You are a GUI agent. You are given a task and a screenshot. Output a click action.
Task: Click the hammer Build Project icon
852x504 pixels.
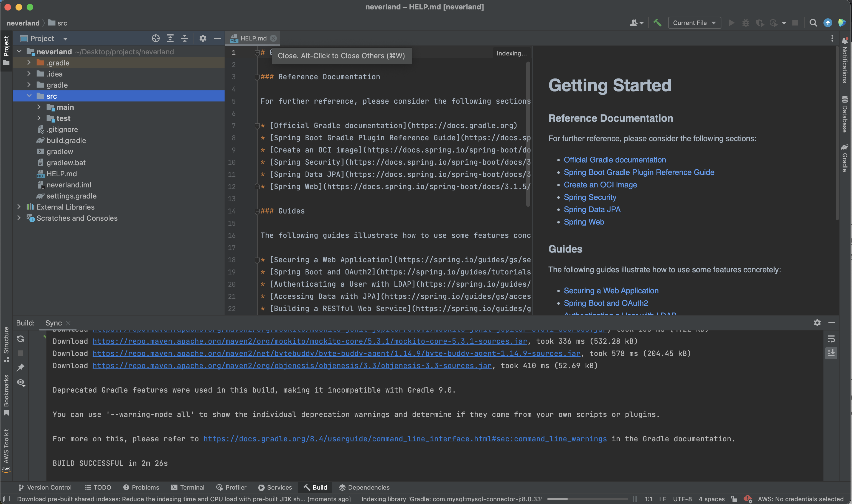coord(657,23)
